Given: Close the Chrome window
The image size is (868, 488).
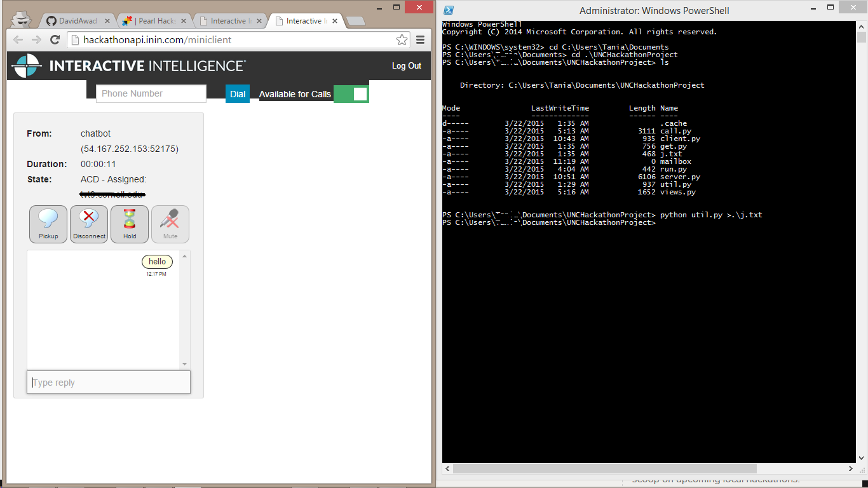Looking at the screenshot, I should [x=418, y=6].
